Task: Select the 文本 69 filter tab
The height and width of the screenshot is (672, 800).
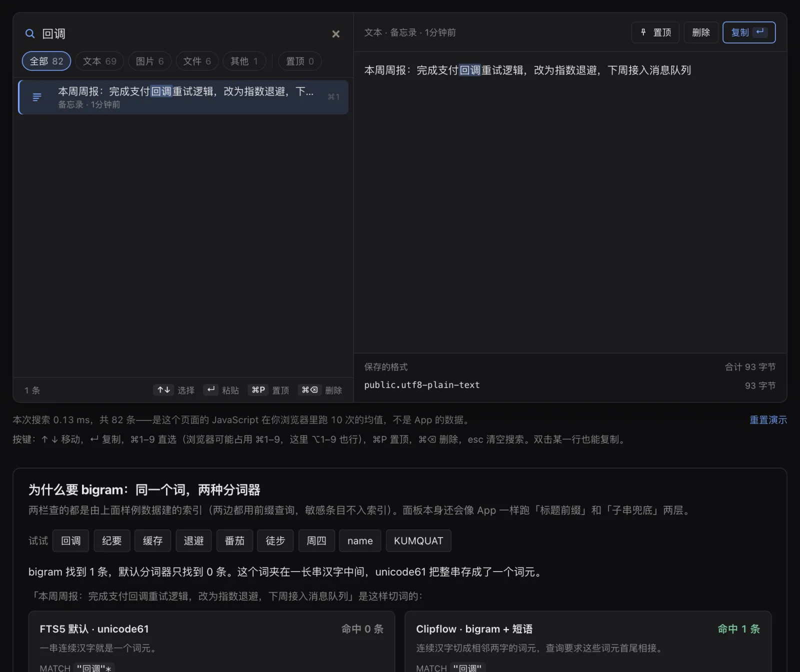Action: click(x=99, y=61)
